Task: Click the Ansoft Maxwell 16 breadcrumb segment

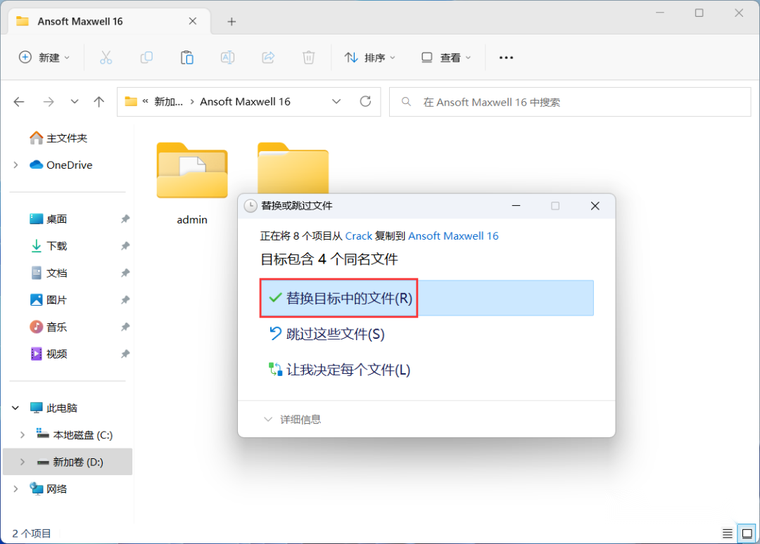Action: click(245, 102)
